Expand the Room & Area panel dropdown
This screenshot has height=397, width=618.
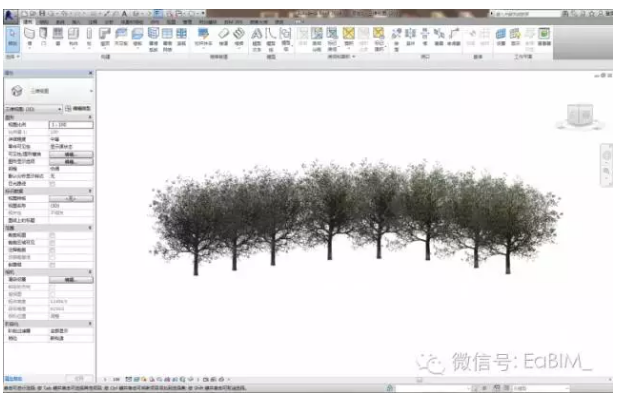pyautogui.click(x=342, y=57)
